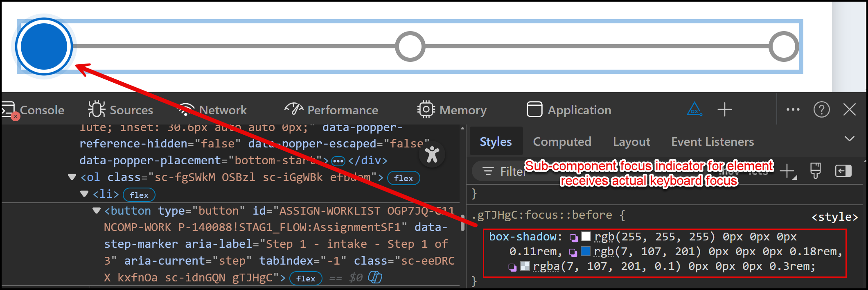Viewport: 868px width, 290px height.
Task: Click the new style rule plus icon
Action: pyautogui.click(x=787, y=171)
